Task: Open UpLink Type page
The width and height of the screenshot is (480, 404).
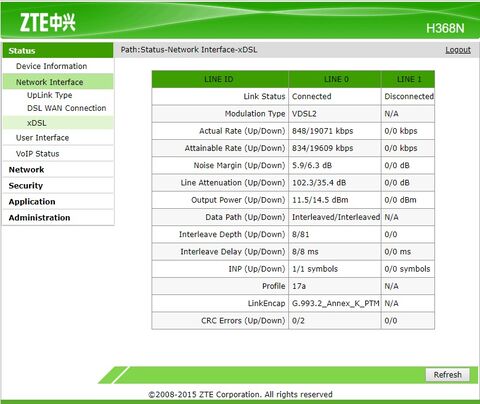Action: tap(50, 95)
